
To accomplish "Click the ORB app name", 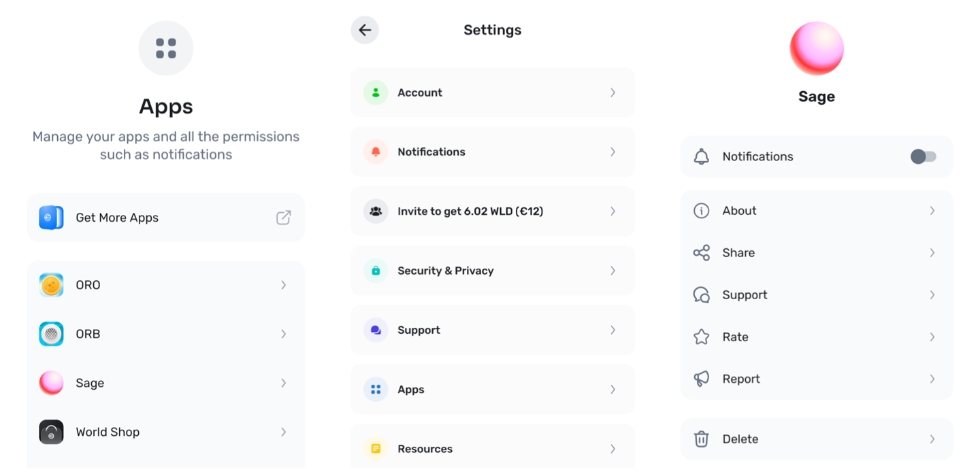I will [x=88, y=334].
